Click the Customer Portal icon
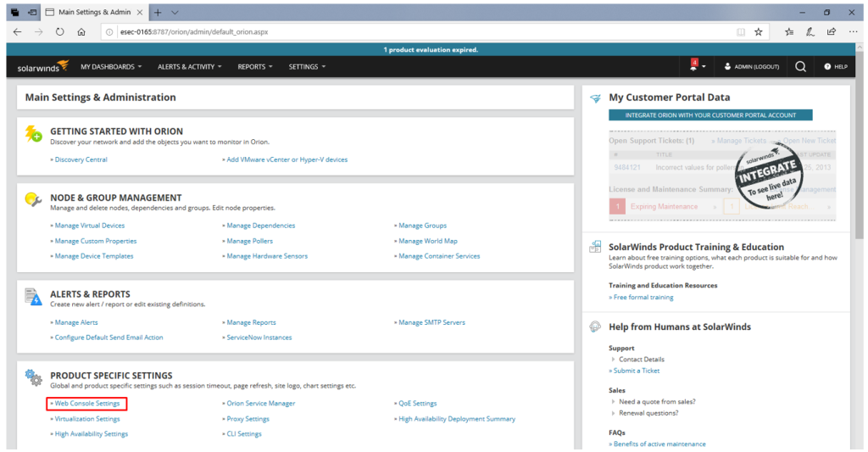868x452 pixels. tap(595, 98)
